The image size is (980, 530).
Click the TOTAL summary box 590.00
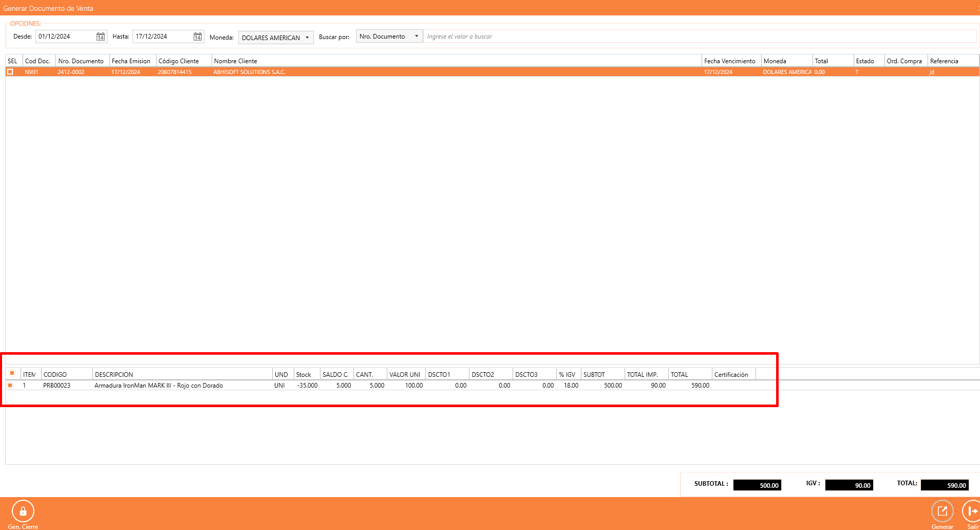point(945,485)
